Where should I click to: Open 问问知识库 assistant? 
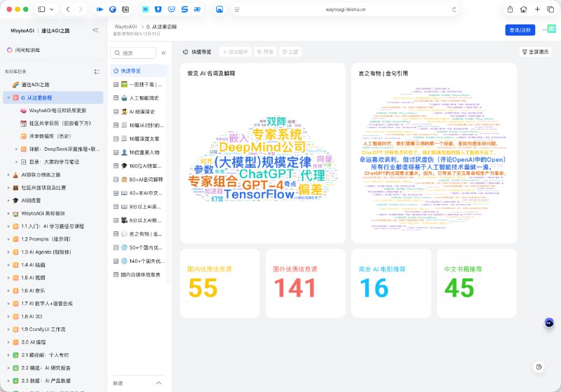point(24,50)
